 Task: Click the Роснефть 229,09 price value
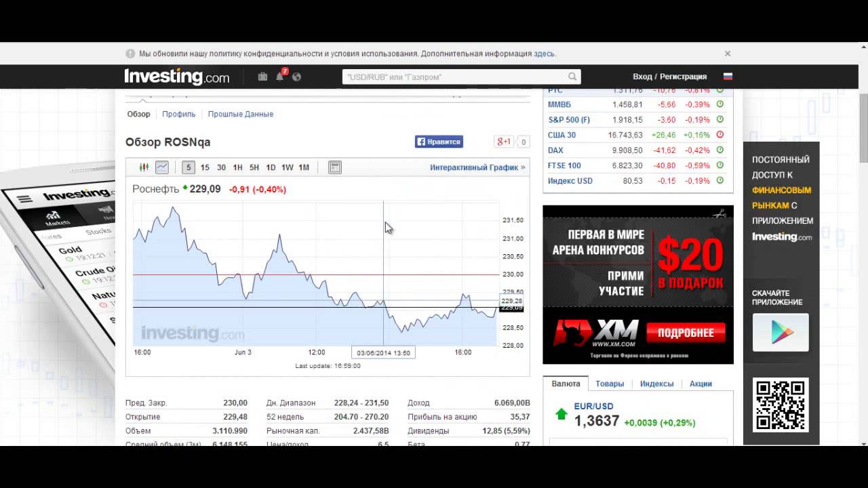[205, 189]
